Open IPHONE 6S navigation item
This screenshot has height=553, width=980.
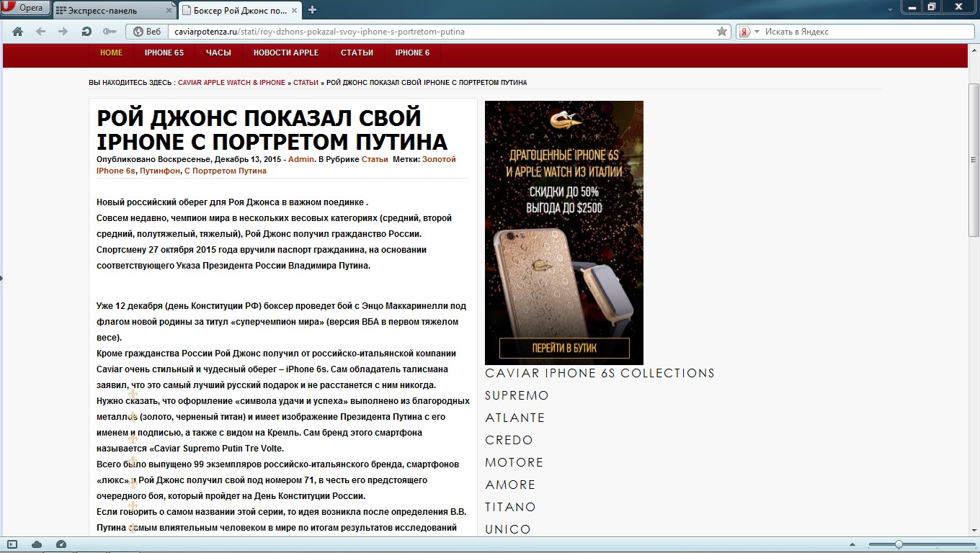pos(164,53)
